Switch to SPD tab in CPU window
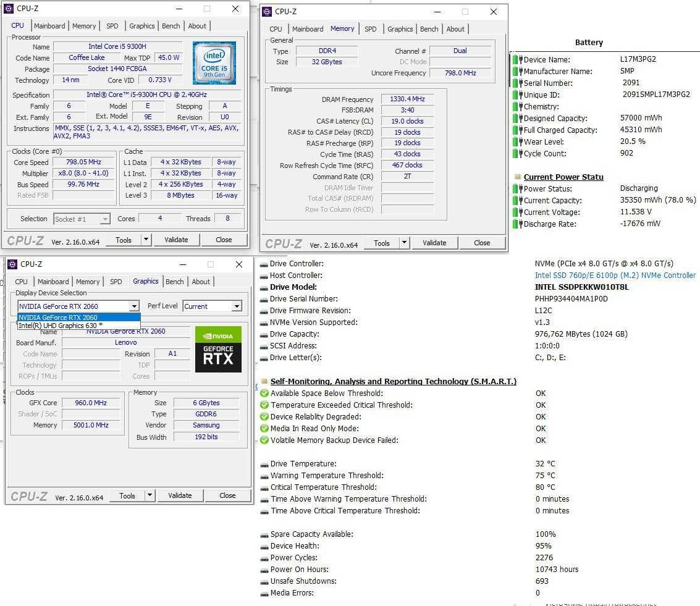 click(112, 26)
